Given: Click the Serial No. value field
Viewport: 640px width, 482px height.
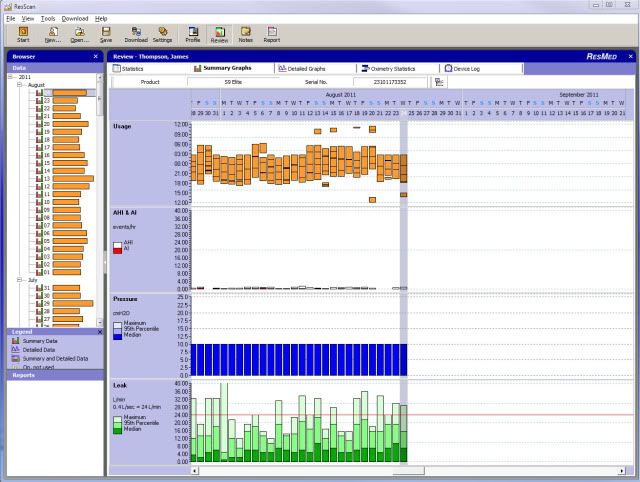Looking at the screenshot, I should coord(390,82).
